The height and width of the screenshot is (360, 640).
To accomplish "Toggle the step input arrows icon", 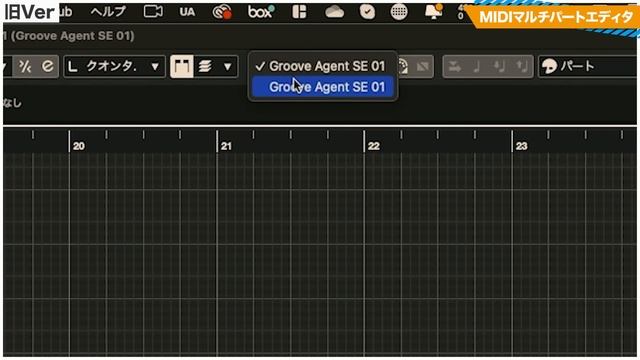I will [454, 67].
